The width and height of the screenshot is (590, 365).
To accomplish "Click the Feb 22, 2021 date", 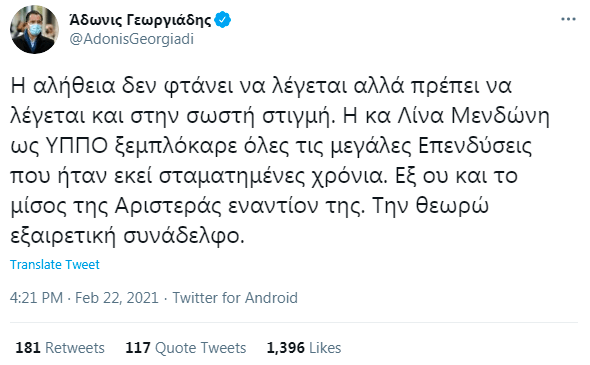I will point(117,298).
